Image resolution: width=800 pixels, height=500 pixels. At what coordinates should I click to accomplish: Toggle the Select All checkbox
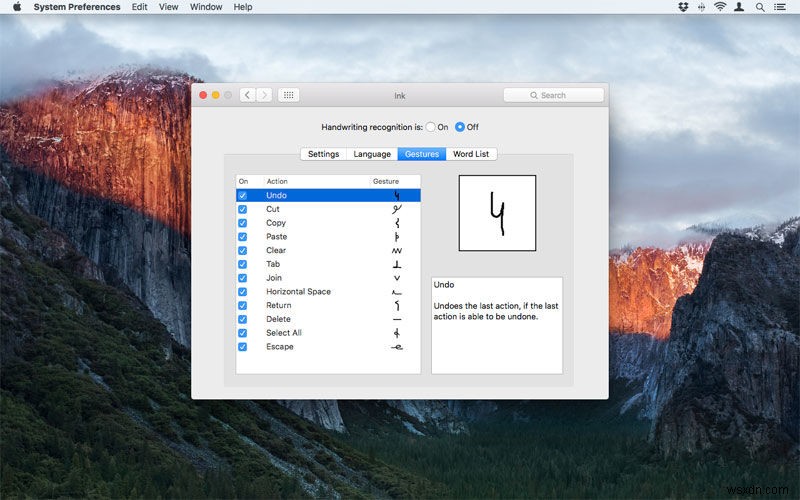(243, 333)
